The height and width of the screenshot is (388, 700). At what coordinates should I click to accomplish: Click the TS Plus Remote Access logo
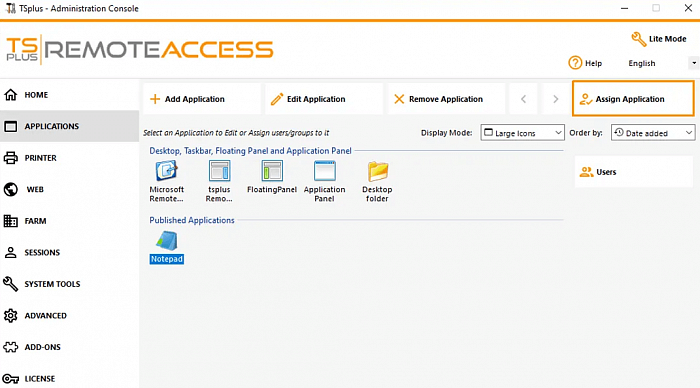[139, 50]
